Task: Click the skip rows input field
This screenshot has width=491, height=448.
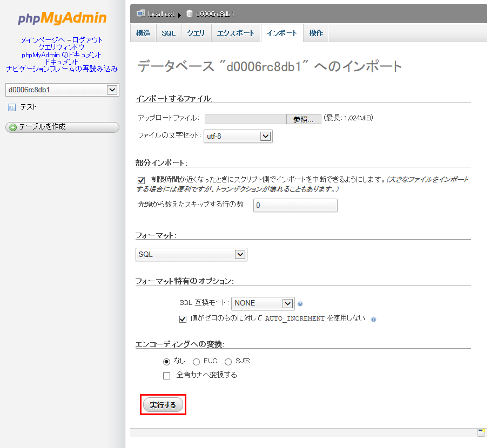Action: (x=295, y=206)
